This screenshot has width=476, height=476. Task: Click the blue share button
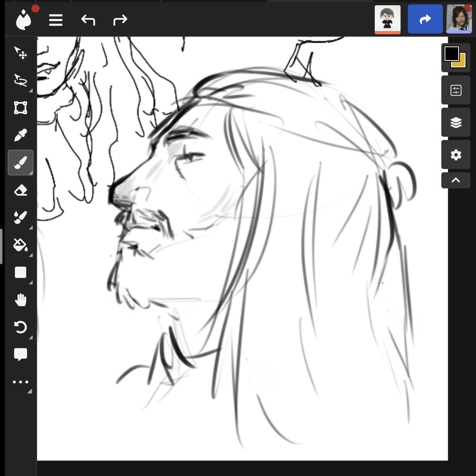(425, 19)
